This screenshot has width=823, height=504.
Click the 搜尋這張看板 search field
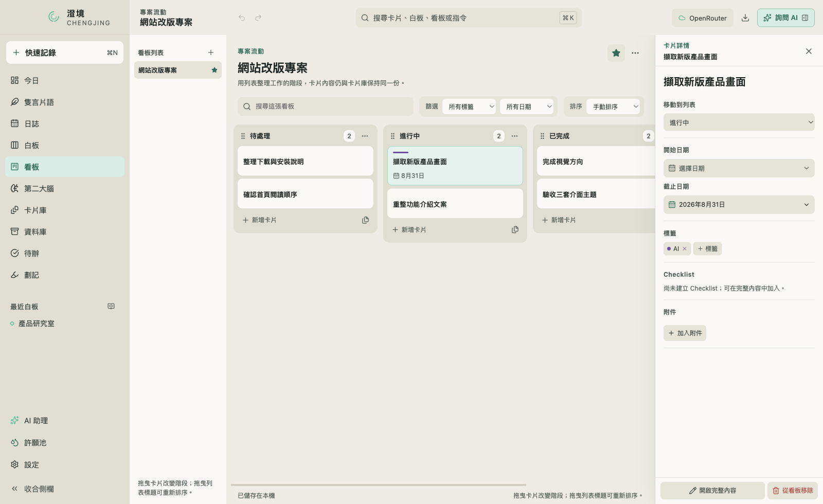click(326, 106)
